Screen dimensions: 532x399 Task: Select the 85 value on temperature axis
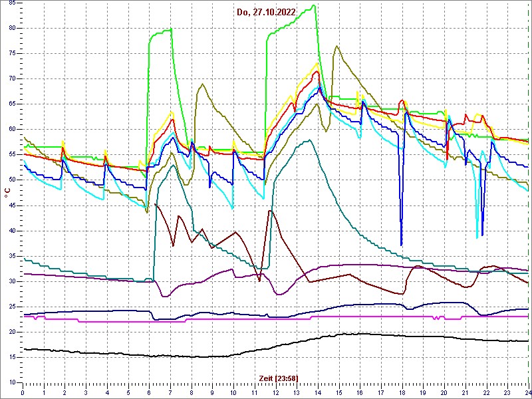[11, 3]
